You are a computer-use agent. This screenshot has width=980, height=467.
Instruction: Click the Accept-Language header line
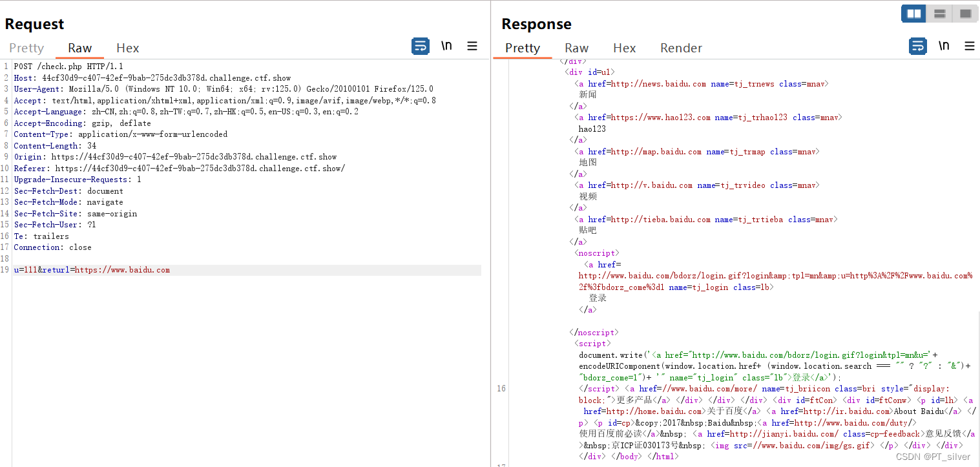point(186,112)
